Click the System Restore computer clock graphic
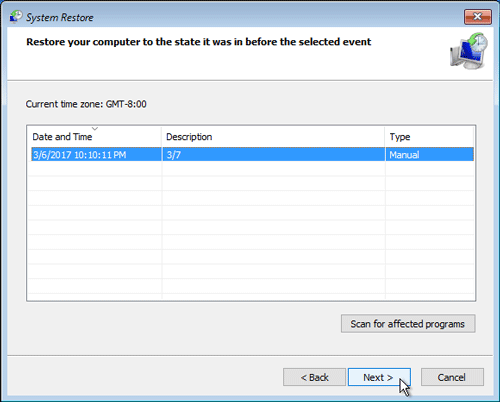This screenshot has height=402, width=500. coord(469,51)
